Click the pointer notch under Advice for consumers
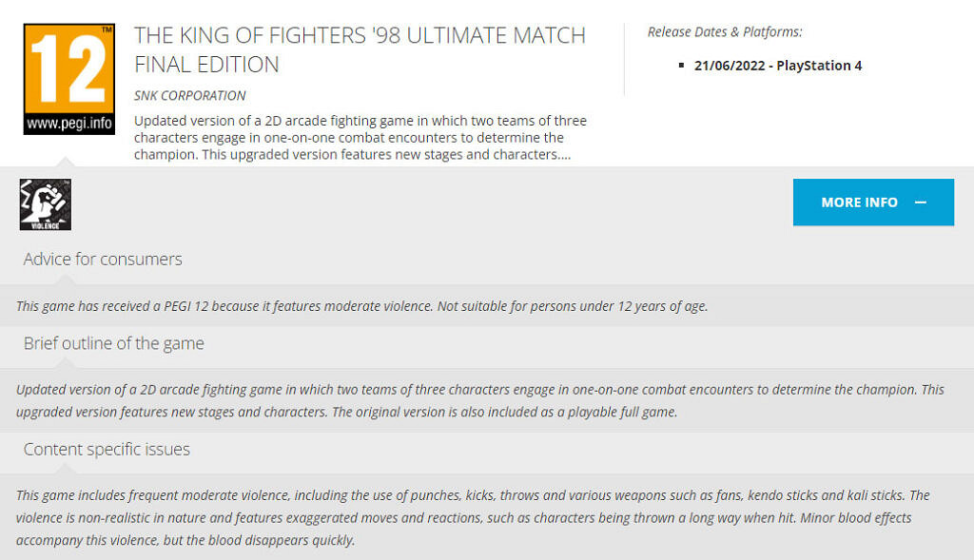The image size is (974, 560). pos(64,280)
